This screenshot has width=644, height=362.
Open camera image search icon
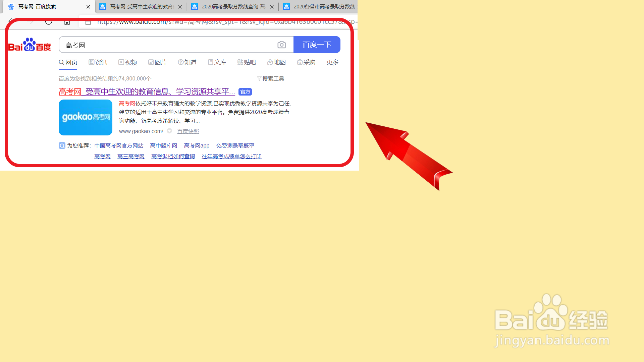[282, 45]
